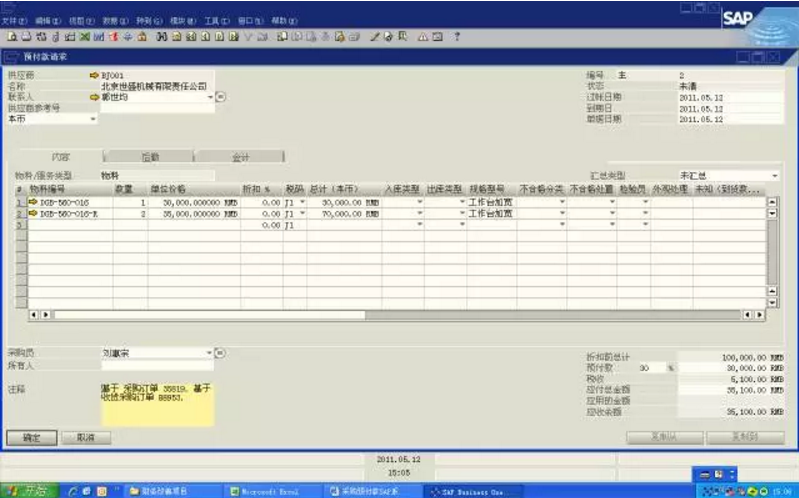Open item link arrow for DGB-560-016-R
Viewport: 799px width, 498px height.
pyautogui.click(x=33, y=214)
